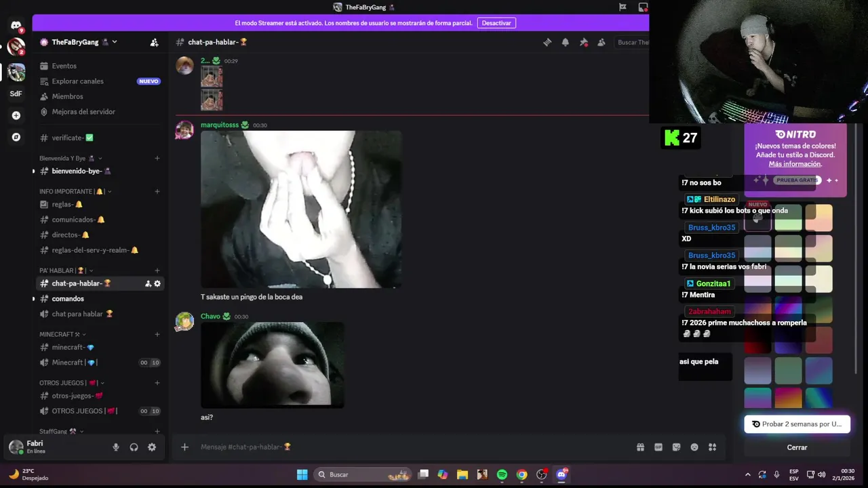The height and width of the screenshot is (488, 868).
Task: Open the GIF picker icon
Action: pyautogui.click(x=658, y=447)
